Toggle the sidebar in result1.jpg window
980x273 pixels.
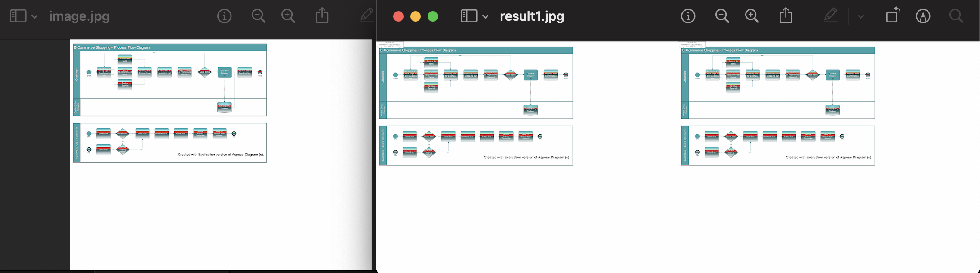coord(468,16)
